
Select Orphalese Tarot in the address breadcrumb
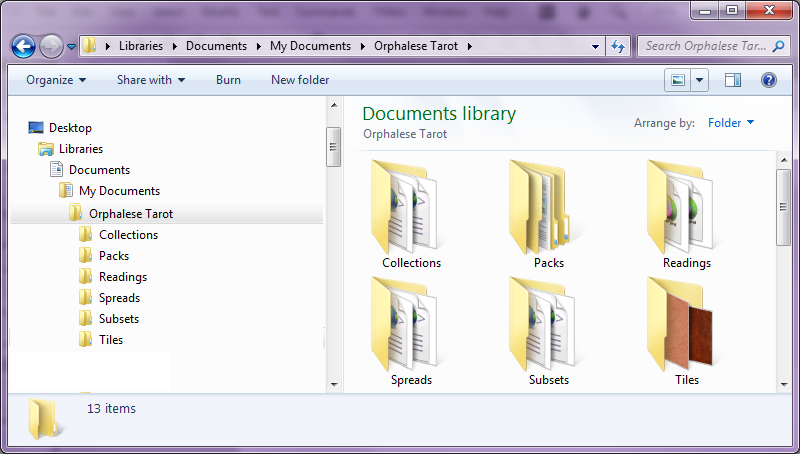[416, 46]
